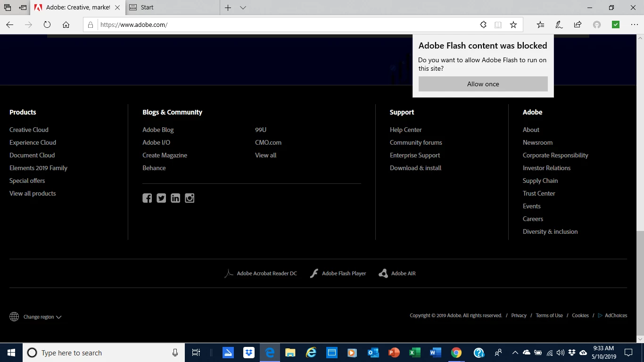
Task: Open new tab with plus icon
Action: pyautogui.click(x=228, y=8)
